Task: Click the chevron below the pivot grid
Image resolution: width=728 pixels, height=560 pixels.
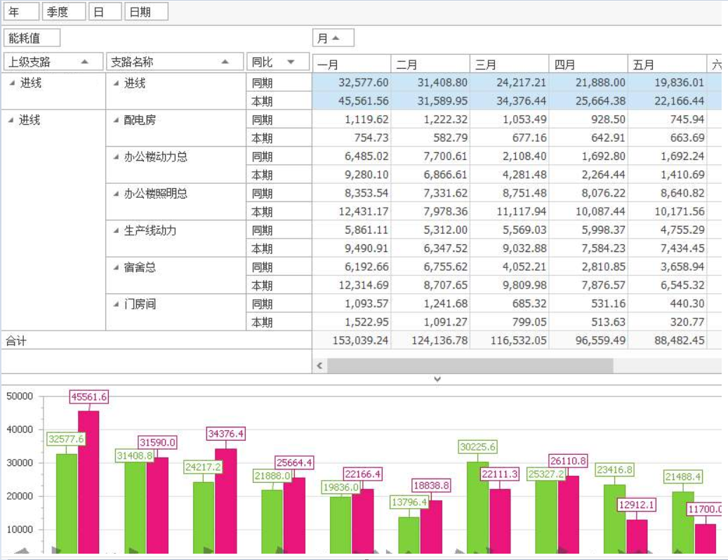Action: pos(437,379)
